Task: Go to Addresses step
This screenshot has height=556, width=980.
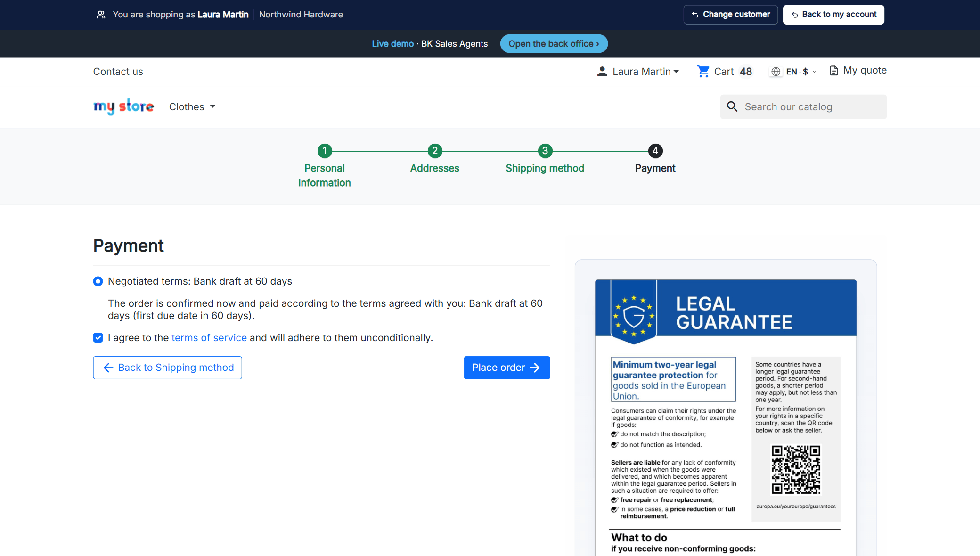Action: (435, 168)
